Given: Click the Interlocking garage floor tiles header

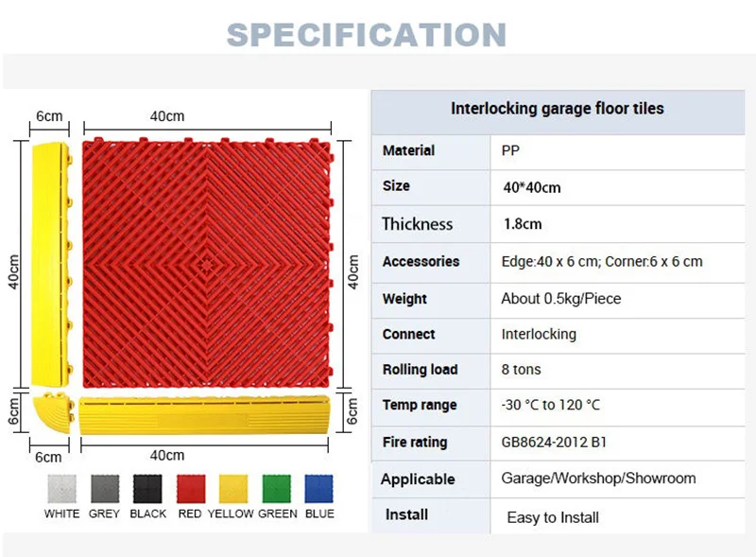Looking at the screenshot, I should (x=557, y=108).
